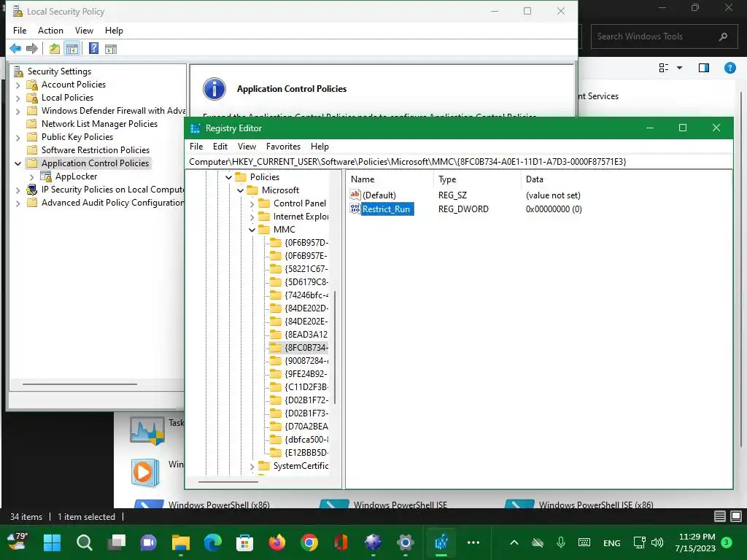Click ENG language indicator
This screenshot has height=560, width=747.
[612, 542]
